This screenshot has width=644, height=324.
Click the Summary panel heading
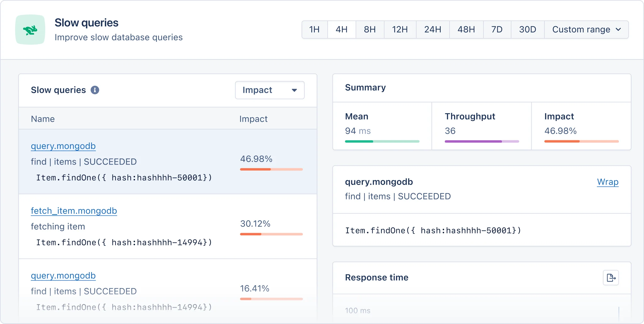365,87
